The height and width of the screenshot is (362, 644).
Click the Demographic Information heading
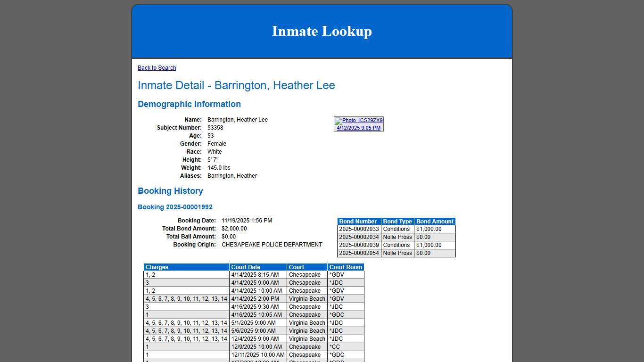pos(189,104)
